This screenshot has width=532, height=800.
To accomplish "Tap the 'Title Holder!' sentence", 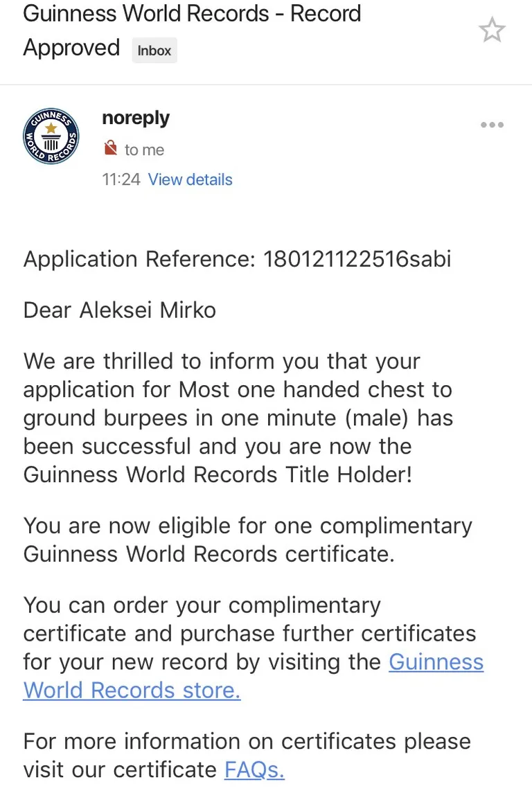I will point(348,474).
